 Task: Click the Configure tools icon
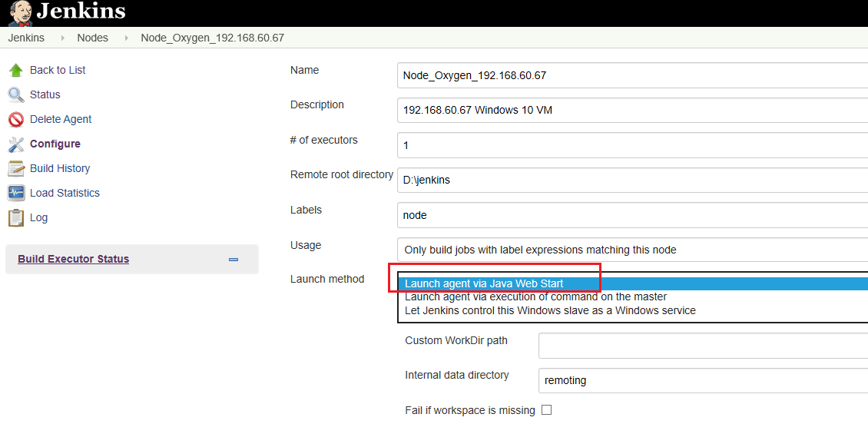point(16,144)
